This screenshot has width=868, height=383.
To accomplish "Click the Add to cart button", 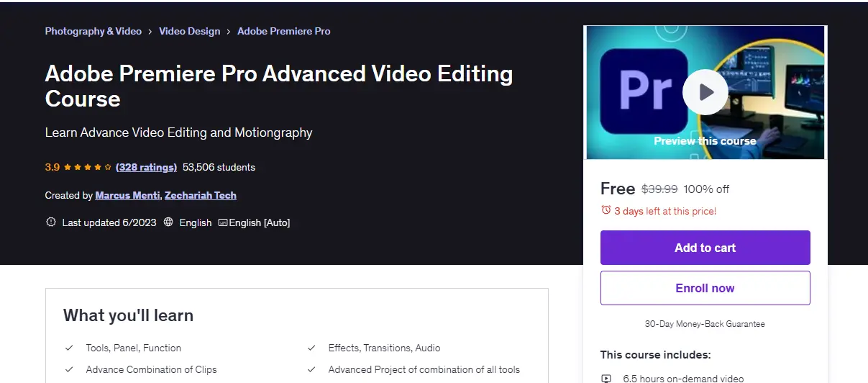I will [x=705, y=248].
